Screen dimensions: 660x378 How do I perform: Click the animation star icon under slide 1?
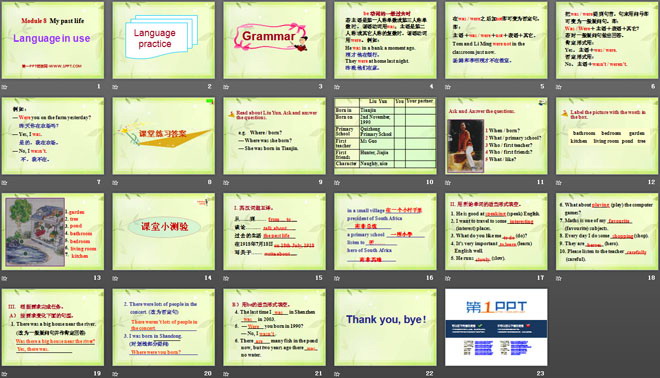pyautogui.click(x=5, y=87)
